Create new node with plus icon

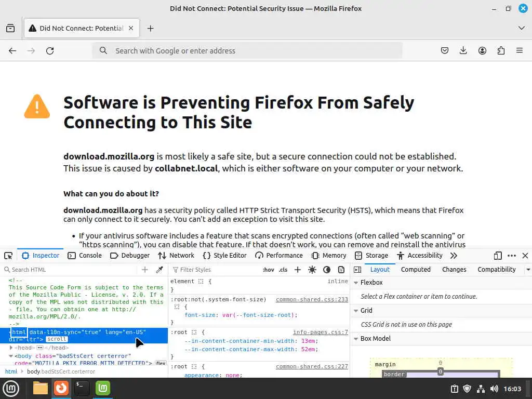[x=145, y=270]
